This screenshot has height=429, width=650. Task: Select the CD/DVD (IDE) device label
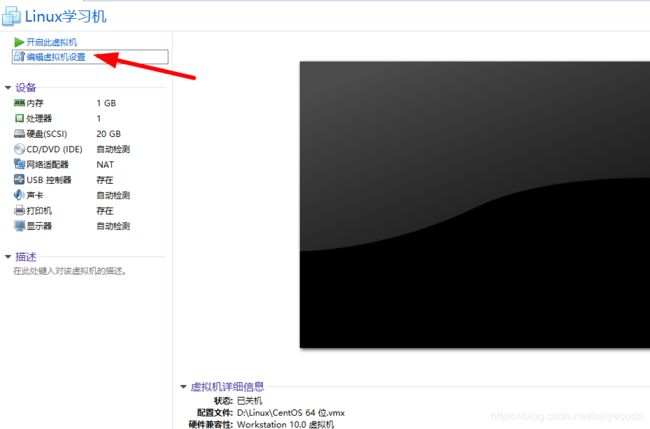click(54, 149)
